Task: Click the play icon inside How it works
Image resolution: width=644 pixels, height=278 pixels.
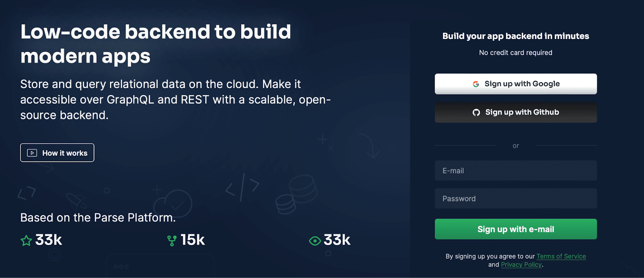Action: (31, 152)
